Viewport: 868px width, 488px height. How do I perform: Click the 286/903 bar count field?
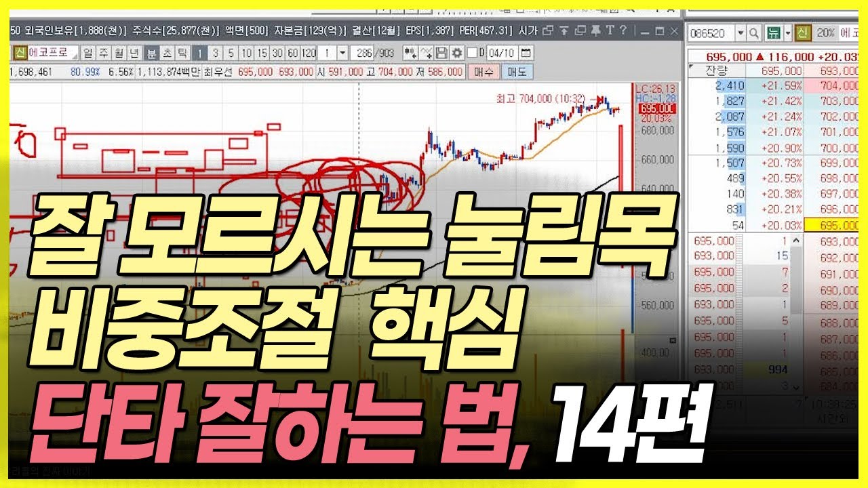pyautogui.click(x=373, y=54)
